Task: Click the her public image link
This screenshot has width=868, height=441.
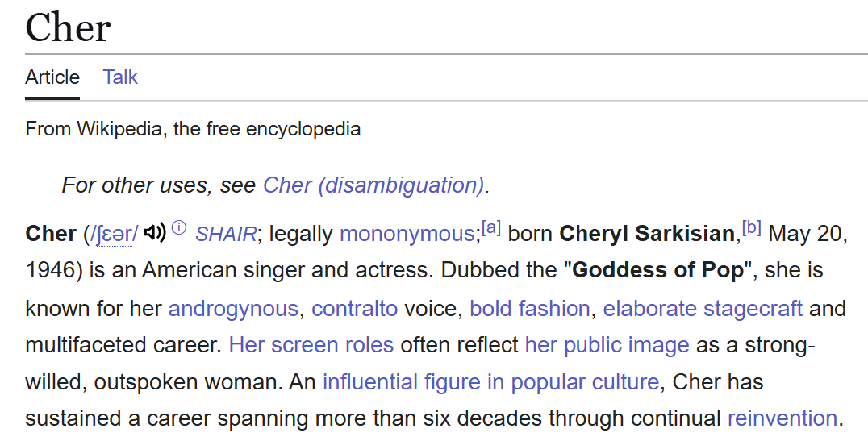Action: (x=607, y=345)
